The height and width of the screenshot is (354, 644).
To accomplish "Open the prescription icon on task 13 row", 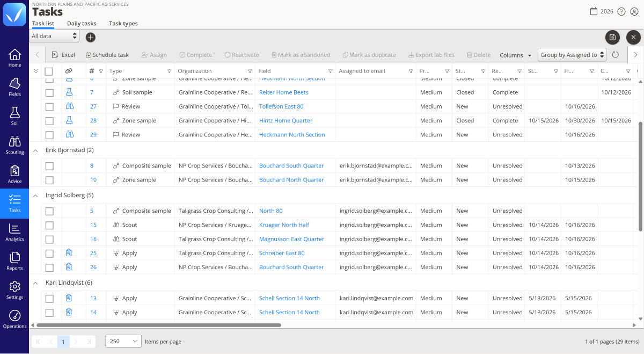I will 69,298.
